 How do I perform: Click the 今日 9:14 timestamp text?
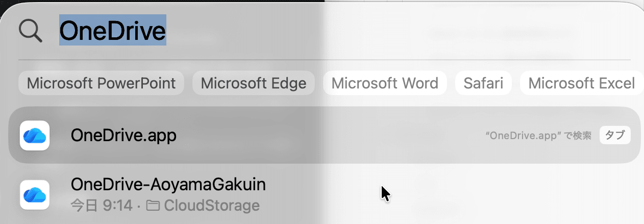[x=102, y=206]
